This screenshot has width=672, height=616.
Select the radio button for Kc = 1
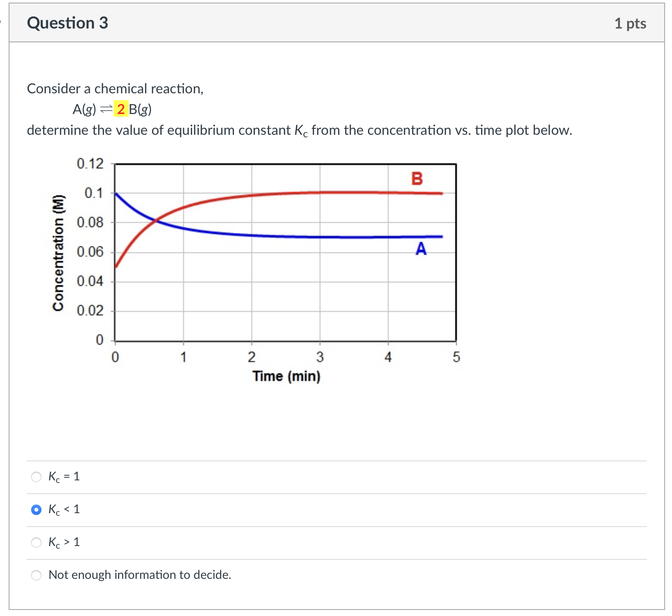pos(36,477)
